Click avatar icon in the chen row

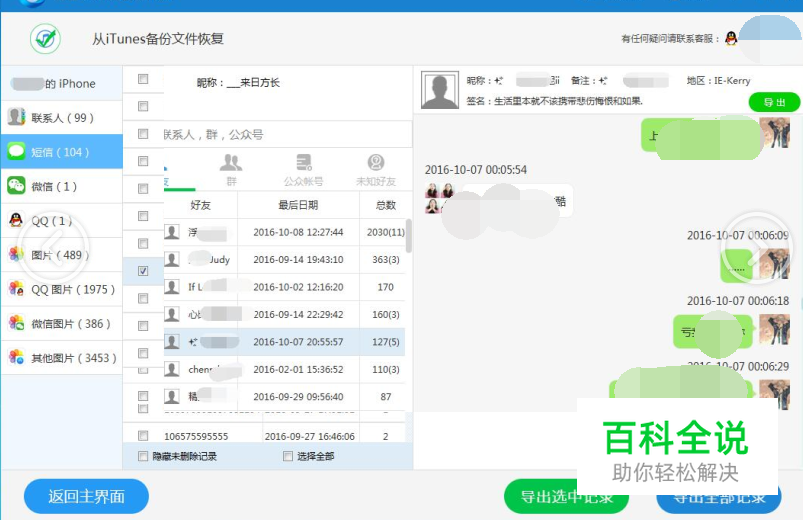[172, 369]
